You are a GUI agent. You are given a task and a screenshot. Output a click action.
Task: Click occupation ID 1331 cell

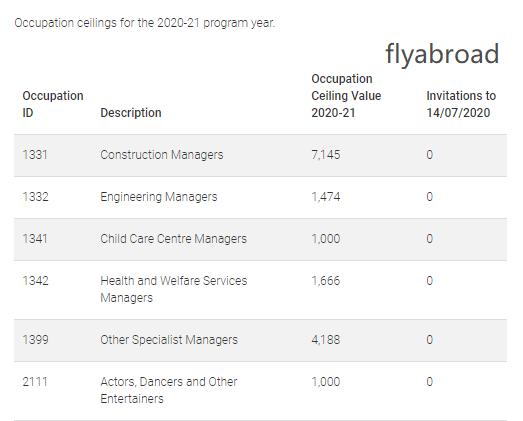(35, 155)
